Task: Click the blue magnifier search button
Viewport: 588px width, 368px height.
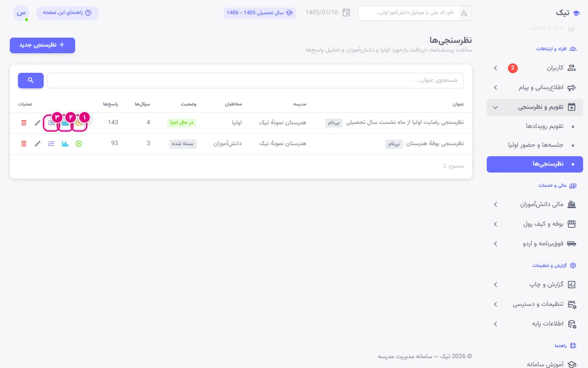Action: click(x=31, y=81)
